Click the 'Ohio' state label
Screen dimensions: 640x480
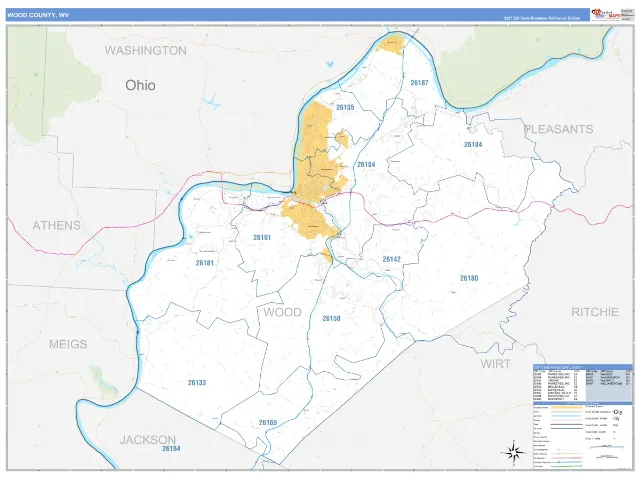coord(140,85)
